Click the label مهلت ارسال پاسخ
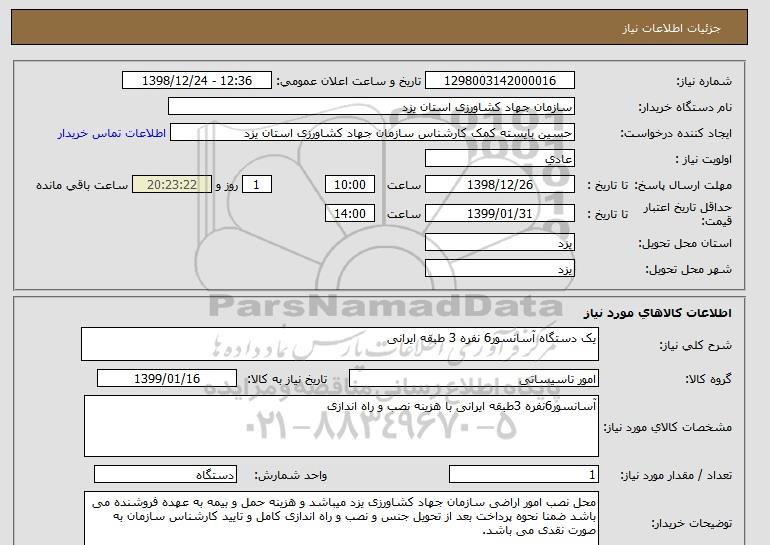The width and height of the screenshot is (770, 545). tap(683, 185)
